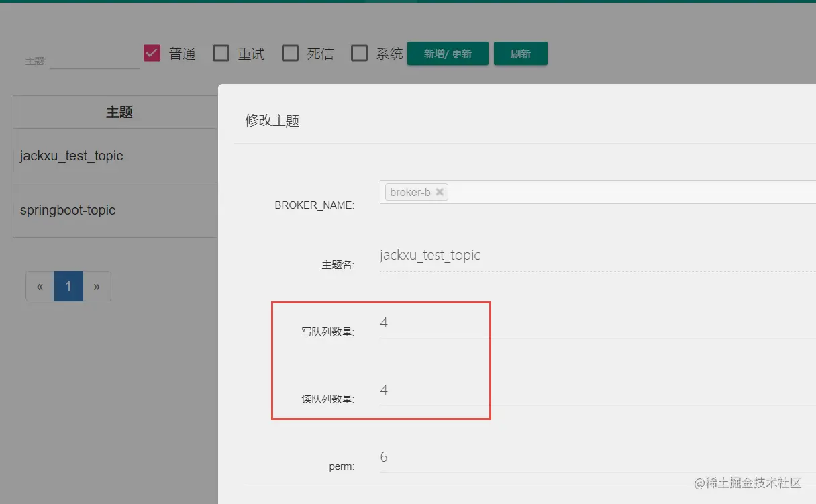This screenshot has height=504, width=816.
Task: Select the jackxu_test_topic table row
Action: click(115, 156)
